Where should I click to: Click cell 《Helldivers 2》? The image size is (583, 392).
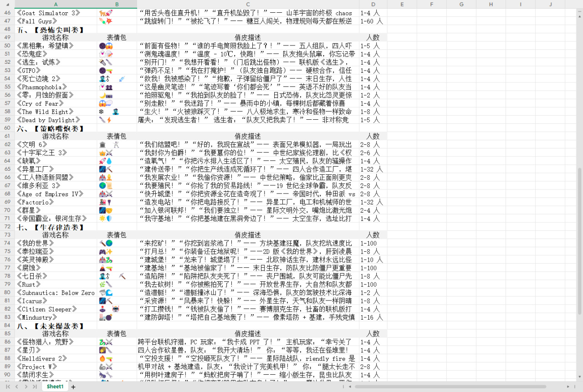click(x=56, y=358)
